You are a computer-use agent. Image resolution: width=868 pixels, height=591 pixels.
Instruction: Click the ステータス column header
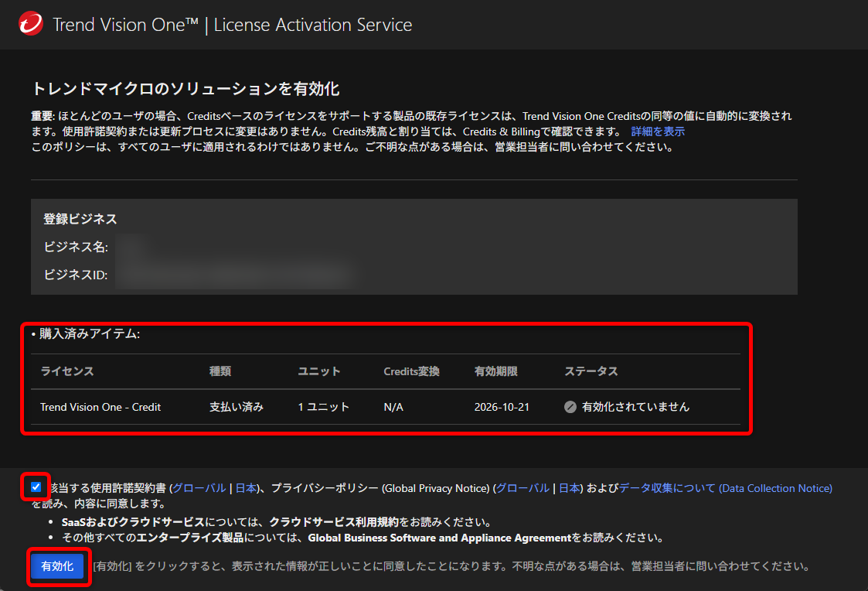pos(591,371)
